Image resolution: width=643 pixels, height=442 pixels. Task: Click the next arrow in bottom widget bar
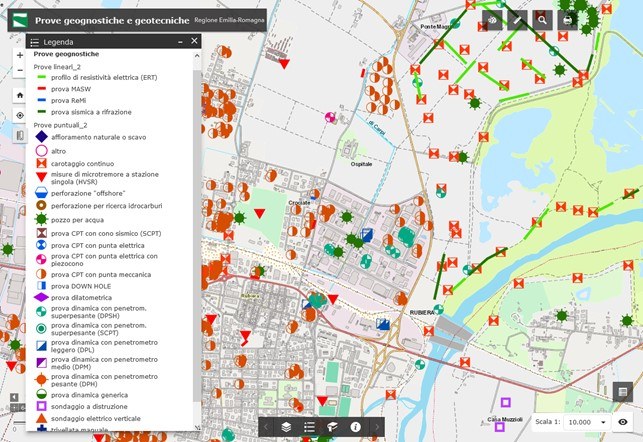click(377, 427)
